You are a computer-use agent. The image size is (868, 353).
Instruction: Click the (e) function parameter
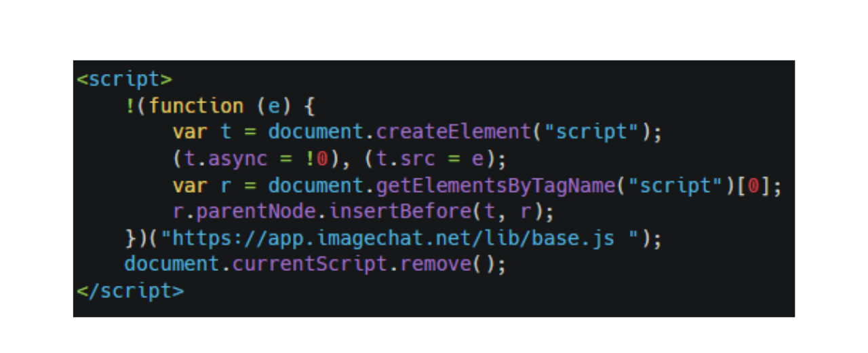tap(273, 105)
